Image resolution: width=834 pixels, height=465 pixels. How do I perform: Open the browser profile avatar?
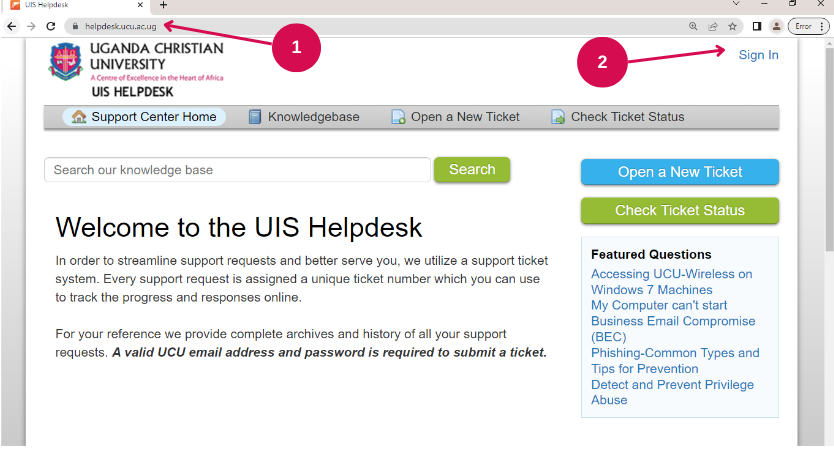(777, 26)
